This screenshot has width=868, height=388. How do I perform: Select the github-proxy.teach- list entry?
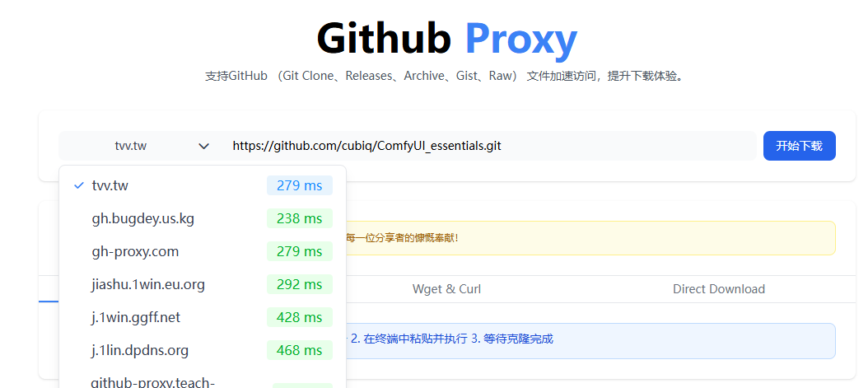coord(203,381)
